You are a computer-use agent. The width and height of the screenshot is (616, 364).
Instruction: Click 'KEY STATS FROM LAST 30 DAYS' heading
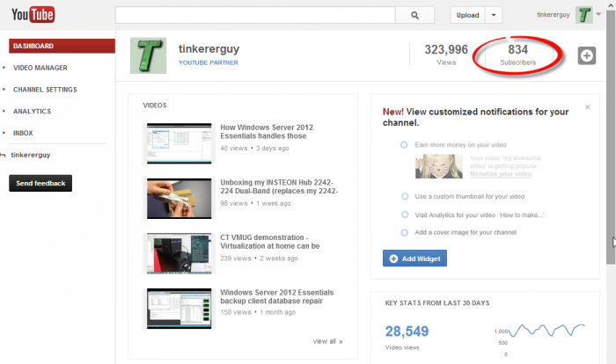tap(437, 302)
